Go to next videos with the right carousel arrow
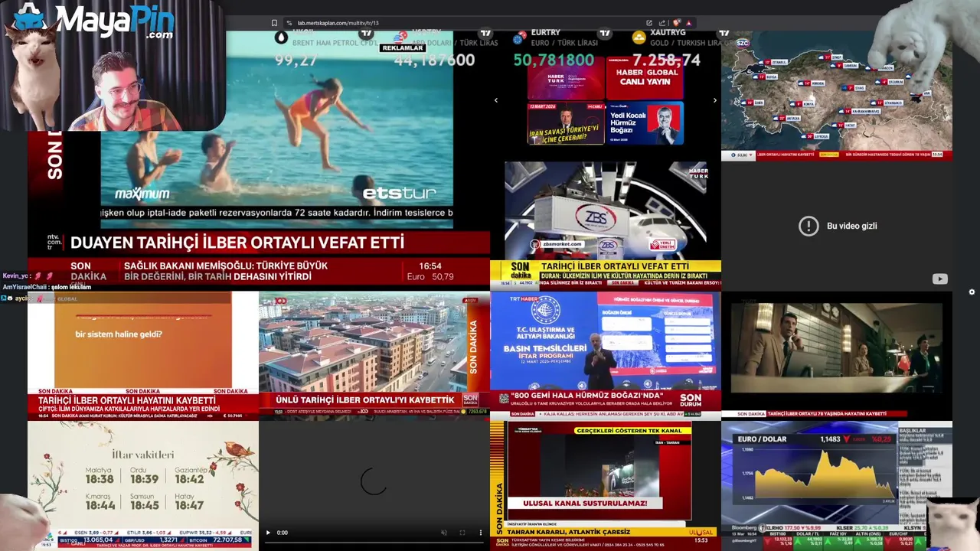 click(715, 100)
